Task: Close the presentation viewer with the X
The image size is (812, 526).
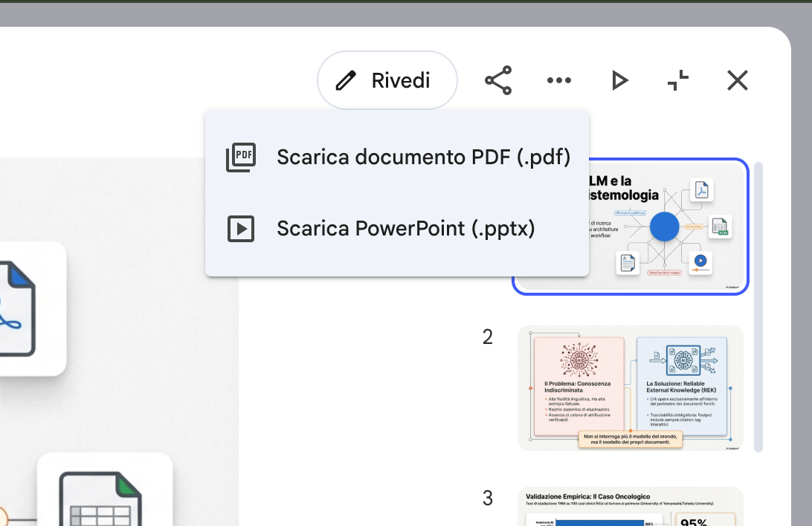Action: tap(737, 80)
